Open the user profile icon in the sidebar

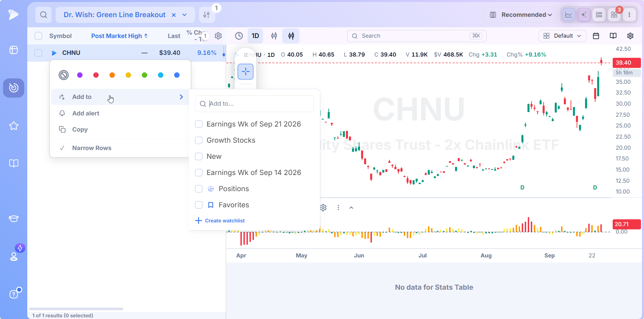click(x=14, y=256)
